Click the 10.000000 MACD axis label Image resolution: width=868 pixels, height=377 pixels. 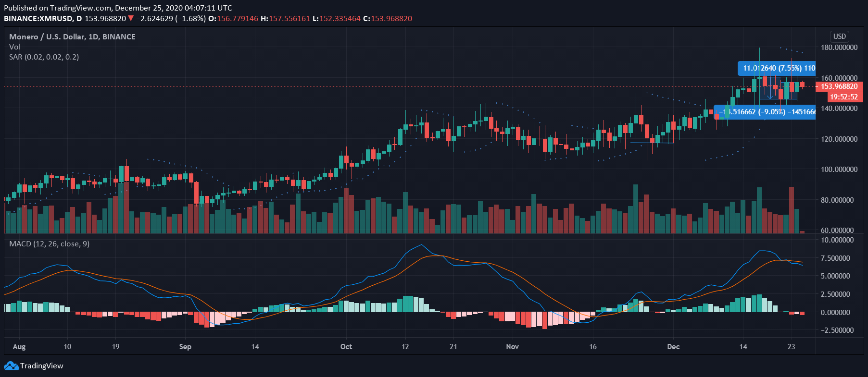[837, 240]
